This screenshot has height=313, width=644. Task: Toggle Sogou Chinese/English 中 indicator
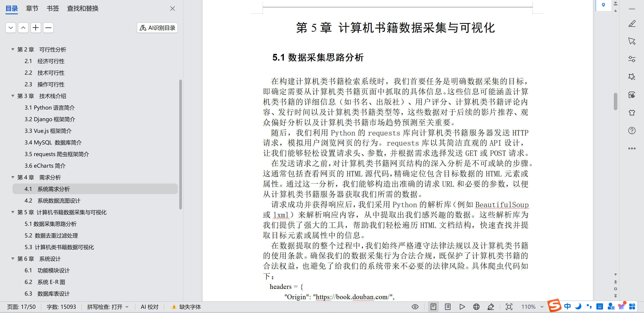tap(567, 306)
